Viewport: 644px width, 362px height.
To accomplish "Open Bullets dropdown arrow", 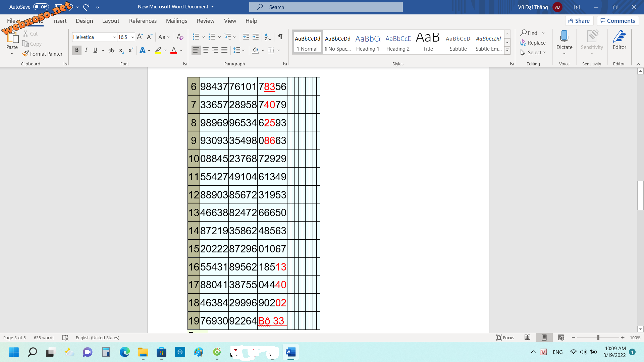I will click(x=204, y=37).
